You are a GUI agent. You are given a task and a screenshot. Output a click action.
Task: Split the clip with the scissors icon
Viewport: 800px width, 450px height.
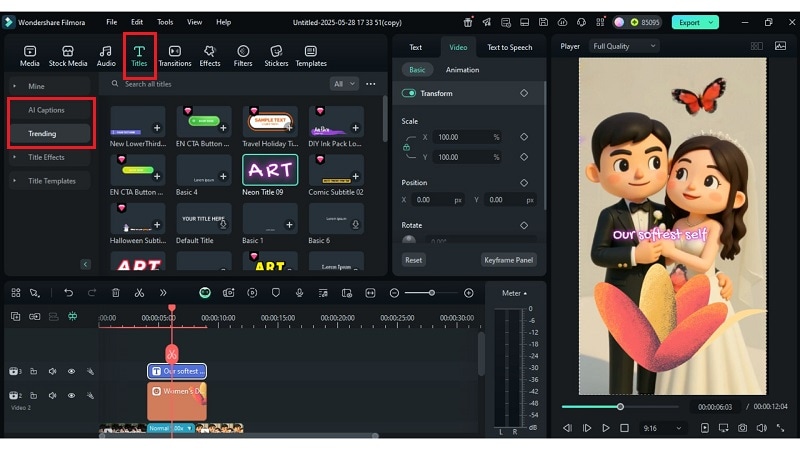[139, 293]
